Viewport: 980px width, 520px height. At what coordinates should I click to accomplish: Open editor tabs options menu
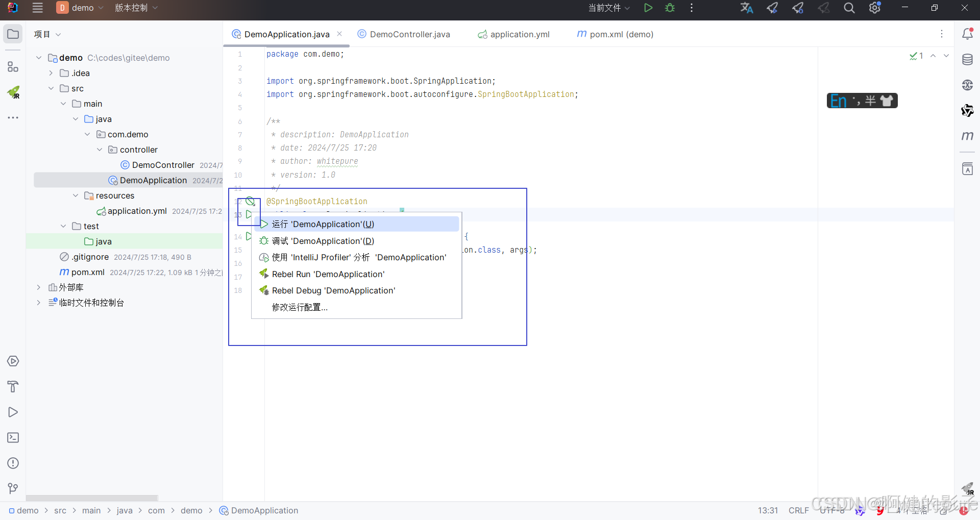pyautogui.click(x=942, y=34)
